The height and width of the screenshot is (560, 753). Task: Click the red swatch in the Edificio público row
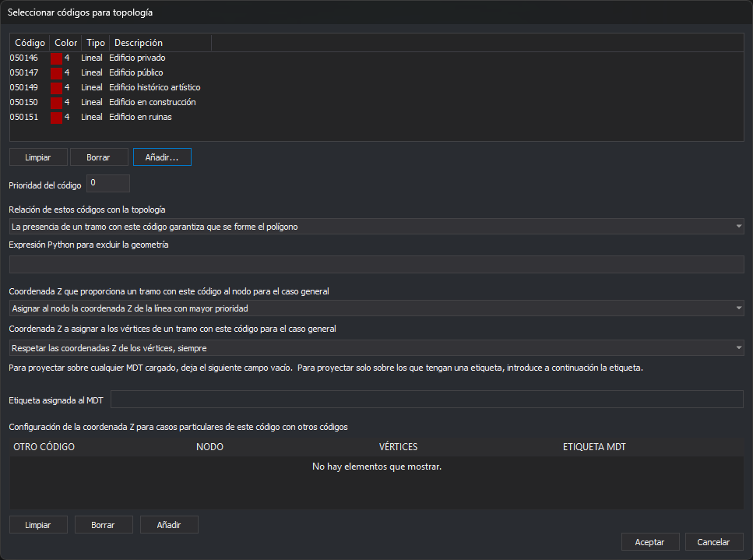[57, 73]
